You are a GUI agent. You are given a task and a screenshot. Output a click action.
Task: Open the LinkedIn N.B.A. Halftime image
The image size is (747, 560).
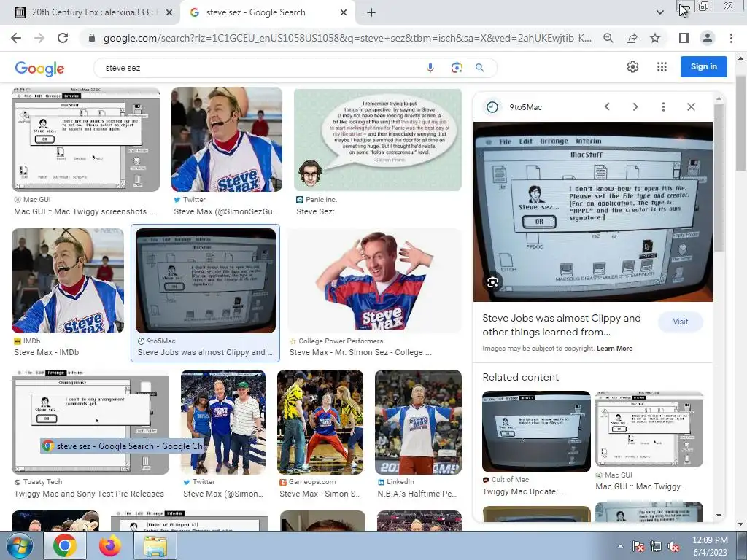[x=418, y=422]
